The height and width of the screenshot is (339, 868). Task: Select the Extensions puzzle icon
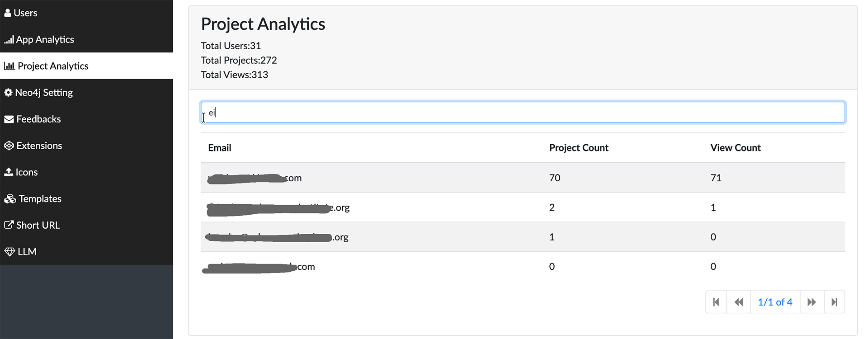(x=9, y=145)
